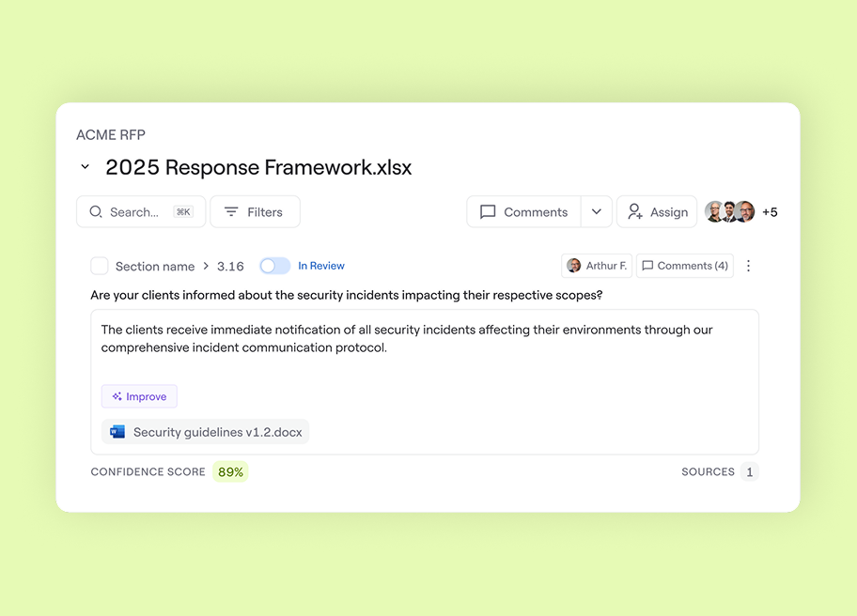The height and width of the screenshot is (616, 857).
Task: Select the filter funnel icon next to Filters
Action: coord(230,211)
